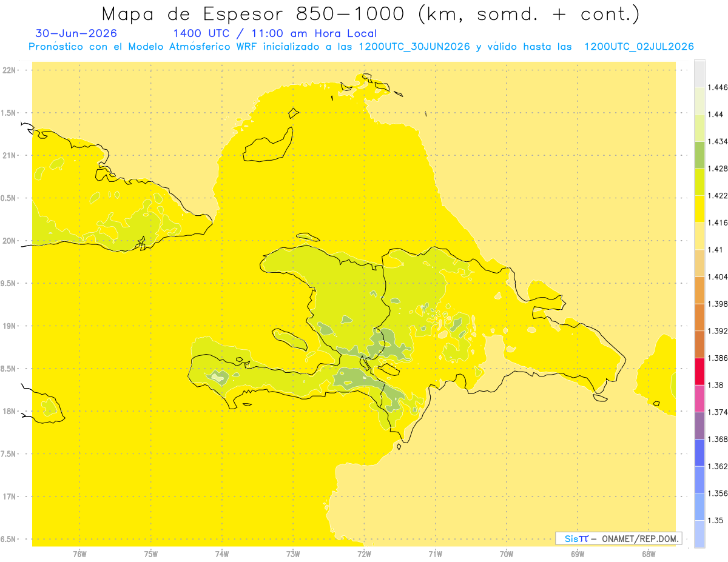The height and width of the screenshot is (562, 728).
Task: Click the '21N' latitude label
Action: coord(8,156)
